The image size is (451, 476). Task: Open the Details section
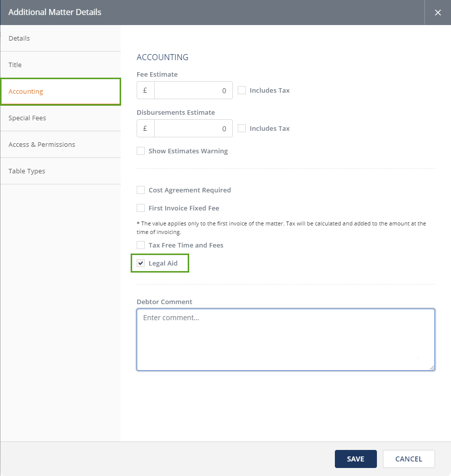pos(60,39)
